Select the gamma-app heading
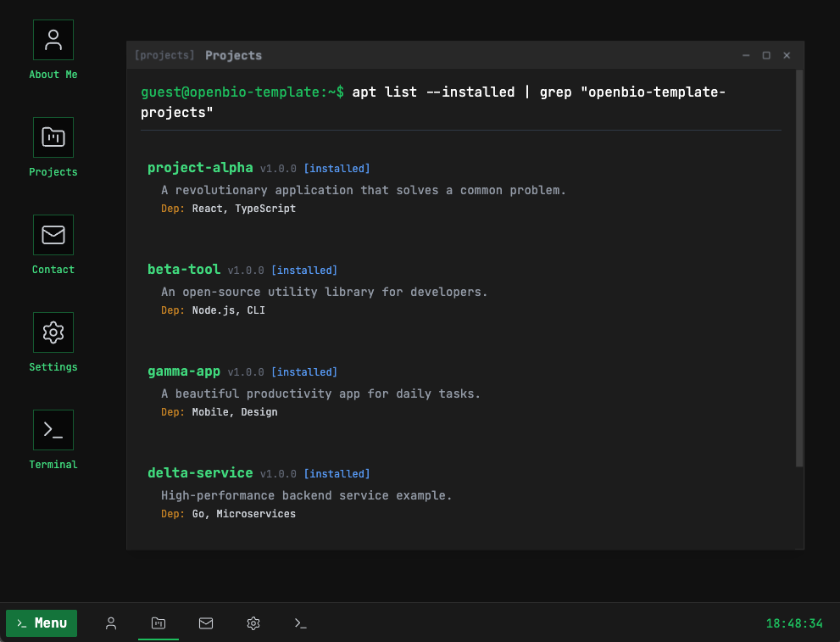 pyautogui.click(x=184, y=371)
